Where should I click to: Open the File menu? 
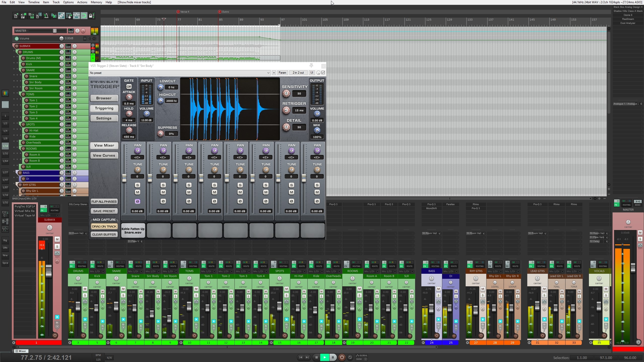4,2
